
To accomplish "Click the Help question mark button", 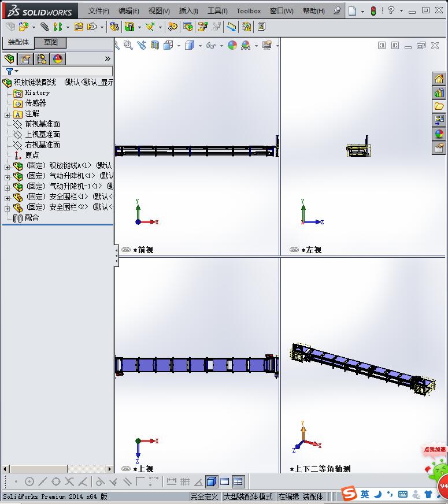I will 391,10.
